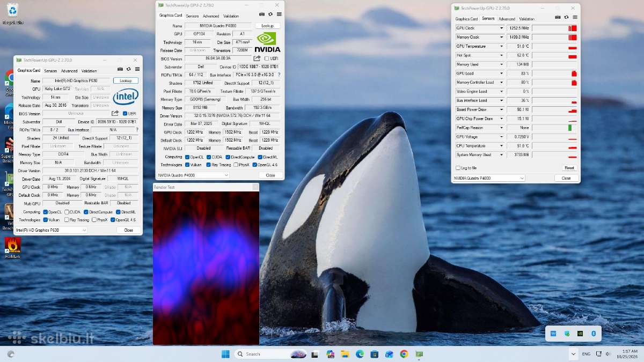Switch to Sensors tab in the Intel HD Graphics window
This screenshot has width=644, height=362.
tap(50, 71)
